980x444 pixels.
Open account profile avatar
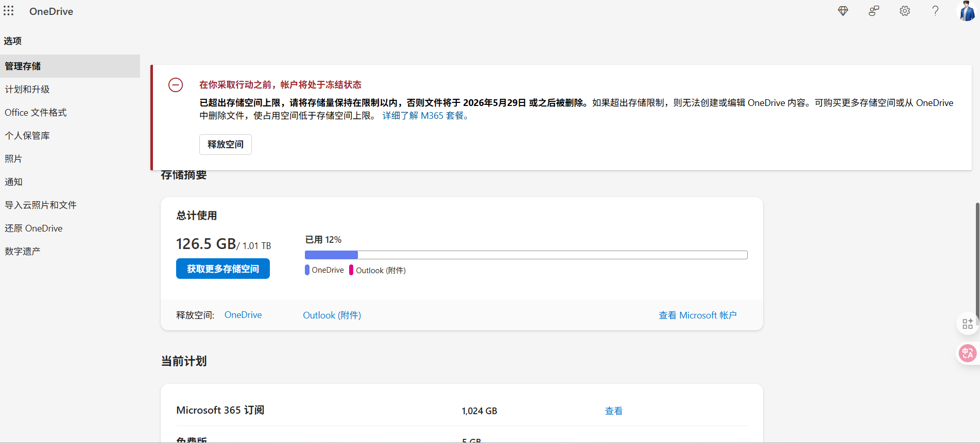(967, 11)
